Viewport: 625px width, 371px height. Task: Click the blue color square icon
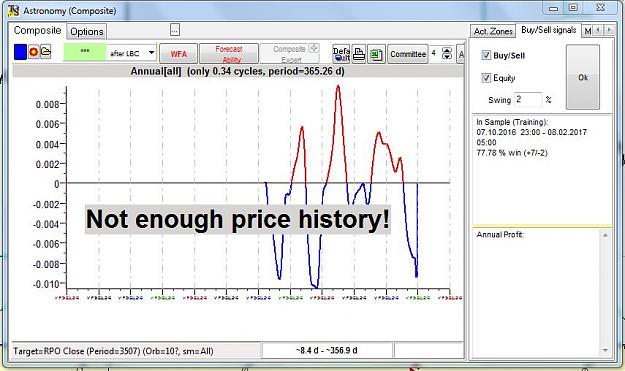click(x=20, y=52)
